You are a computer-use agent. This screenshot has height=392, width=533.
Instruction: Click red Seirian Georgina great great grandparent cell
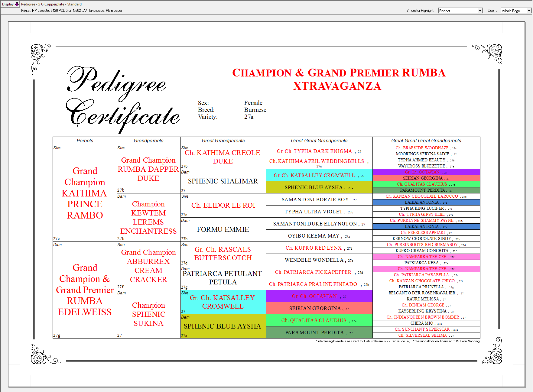(319, 308)
